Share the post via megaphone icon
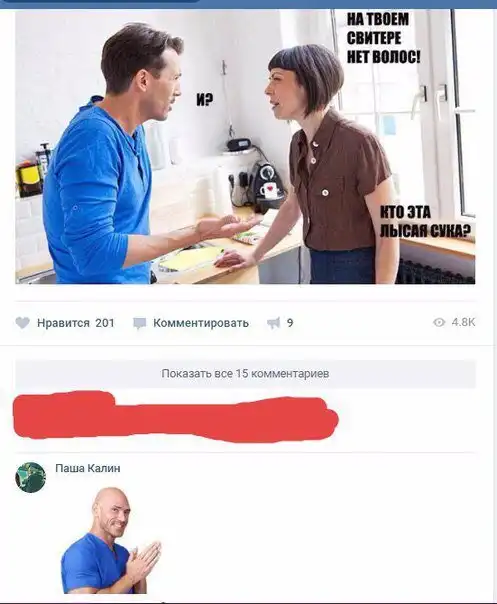Screen dimensions: 497x604 pos(274,323)
